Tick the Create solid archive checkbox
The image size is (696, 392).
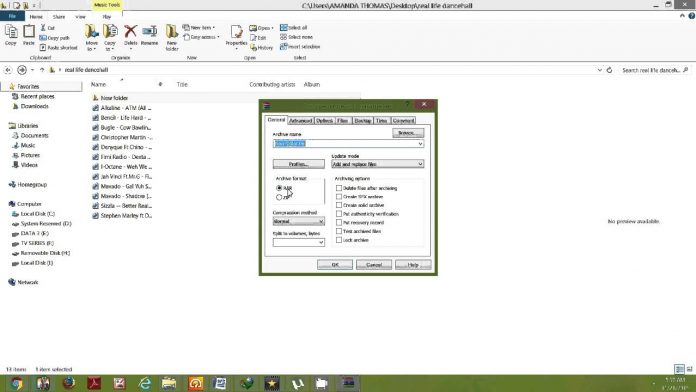[339, 205]
